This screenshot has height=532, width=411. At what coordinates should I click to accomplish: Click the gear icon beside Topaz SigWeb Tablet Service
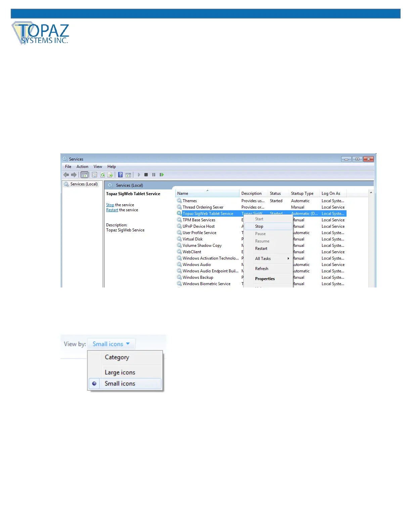point(179,213)
